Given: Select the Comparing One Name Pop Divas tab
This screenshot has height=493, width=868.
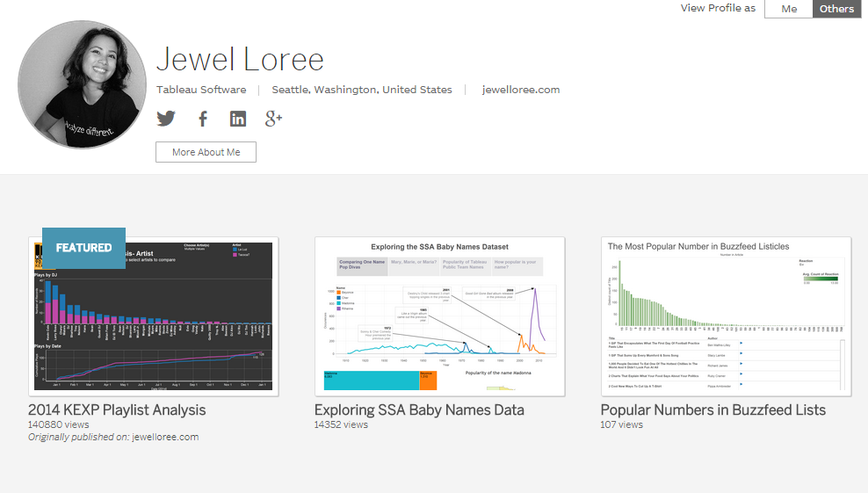Looking at the screenshot, I should 362,266.
